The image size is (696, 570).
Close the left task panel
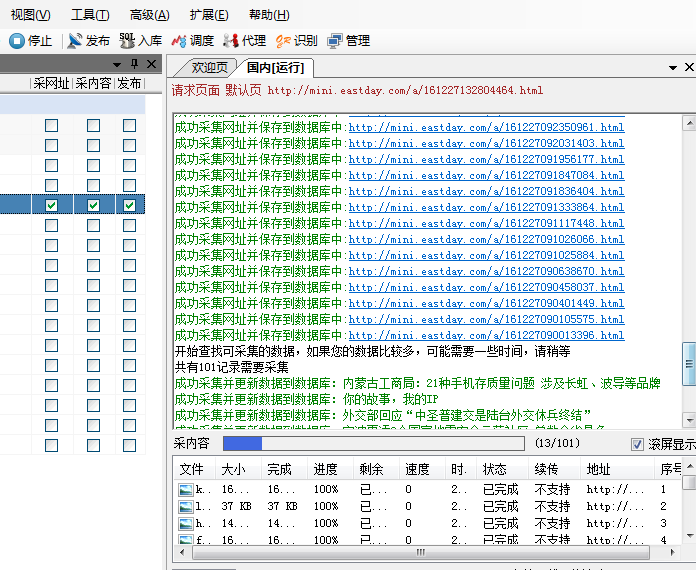pos(151,64)
